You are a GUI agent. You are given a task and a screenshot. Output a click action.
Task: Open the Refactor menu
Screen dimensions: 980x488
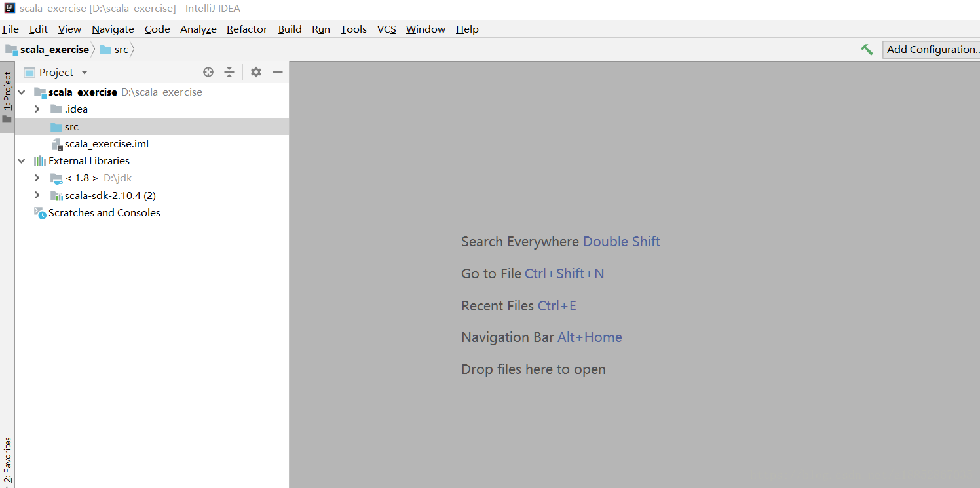(247, 29)
